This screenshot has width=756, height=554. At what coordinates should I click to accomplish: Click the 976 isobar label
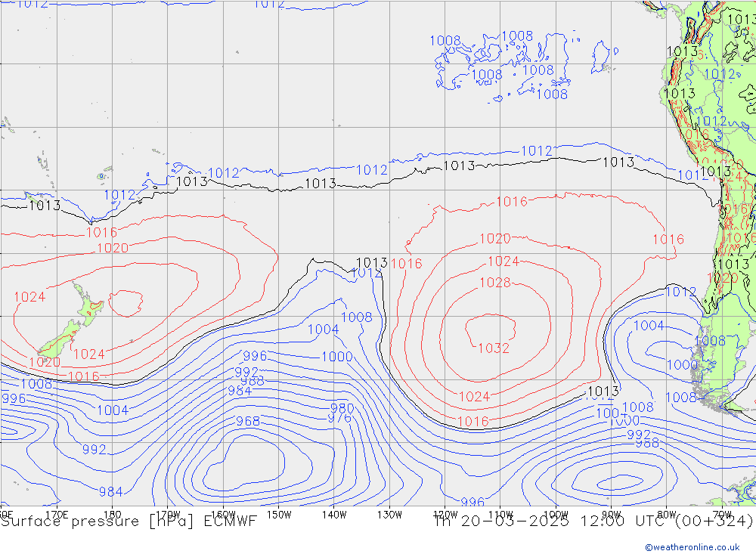[340, 418]
